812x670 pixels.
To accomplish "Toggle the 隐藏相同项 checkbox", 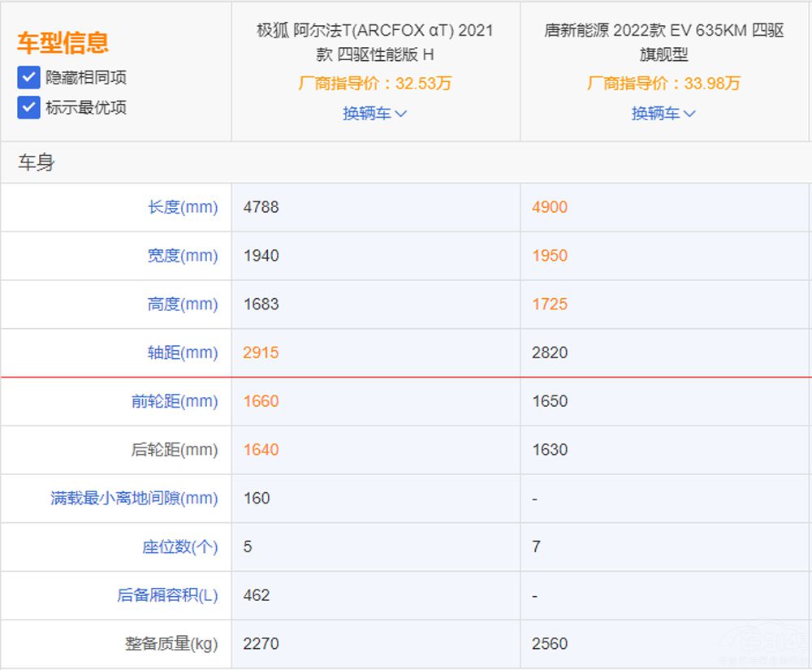I will [x=28, y=77].
